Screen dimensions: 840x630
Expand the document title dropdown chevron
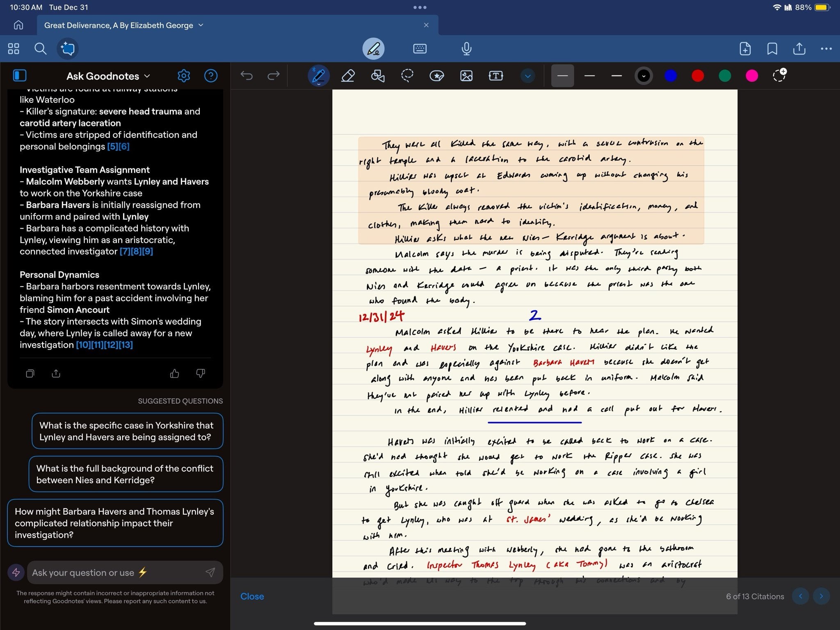tap(201, 25)
